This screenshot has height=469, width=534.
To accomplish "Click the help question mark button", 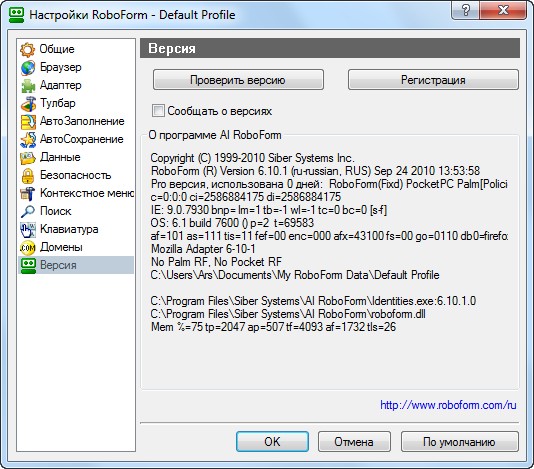I will [x=465, y=11].
